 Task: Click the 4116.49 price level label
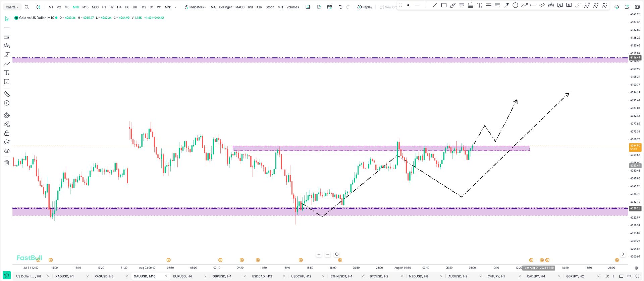tap(635, 58)
